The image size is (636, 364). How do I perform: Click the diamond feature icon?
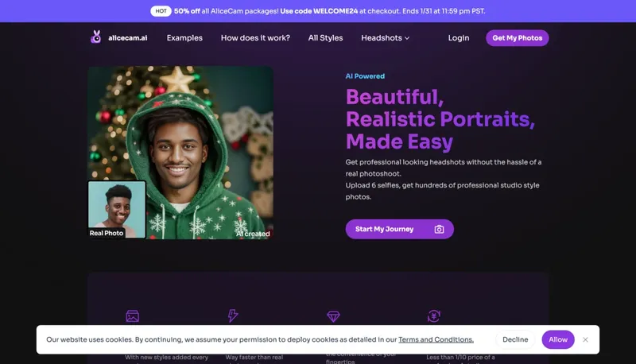[x=333, y=316]
